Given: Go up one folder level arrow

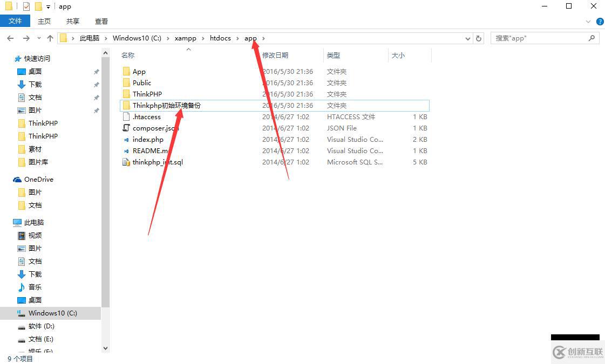Looking at the screenshot, I should (x=50, y=38).
